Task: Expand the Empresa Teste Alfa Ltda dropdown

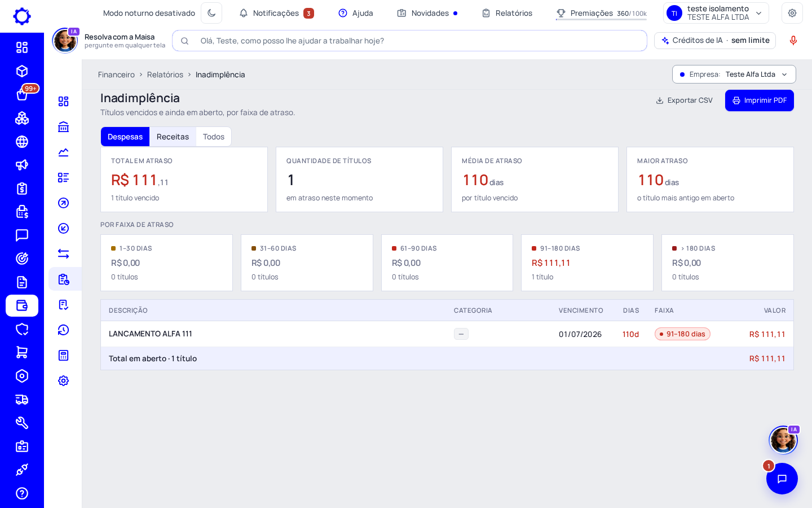Action: coord(734,75)
